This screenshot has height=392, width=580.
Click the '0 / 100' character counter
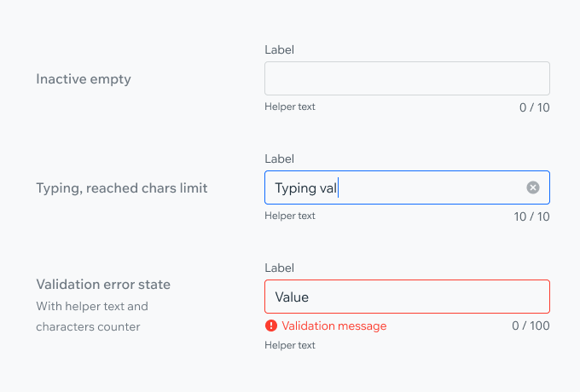(x=531, y=326)
